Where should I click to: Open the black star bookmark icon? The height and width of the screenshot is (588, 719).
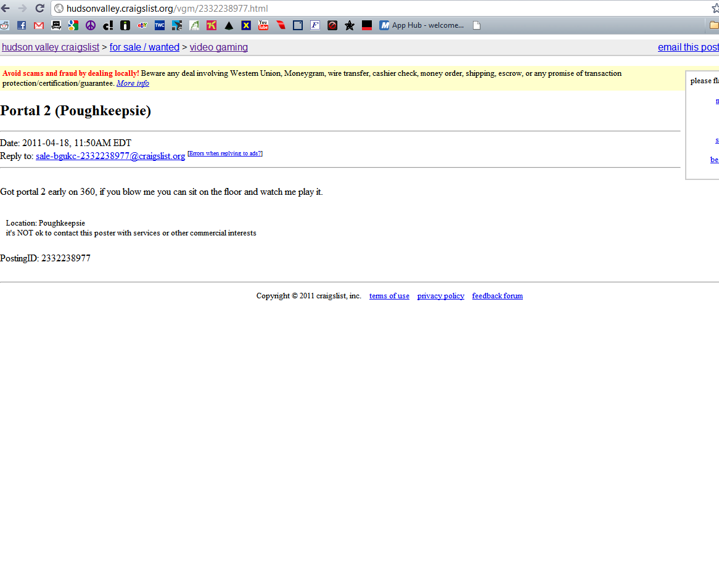coord(350,25)
